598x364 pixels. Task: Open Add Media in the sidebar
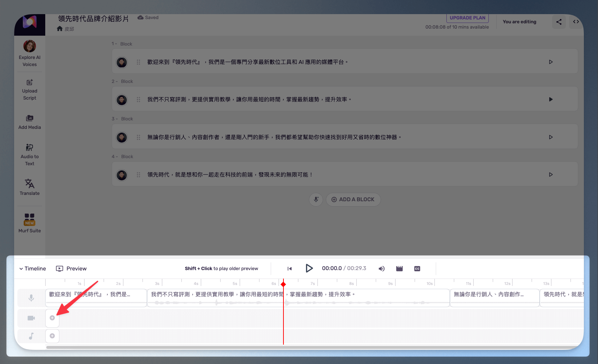[x=30, y=122]
